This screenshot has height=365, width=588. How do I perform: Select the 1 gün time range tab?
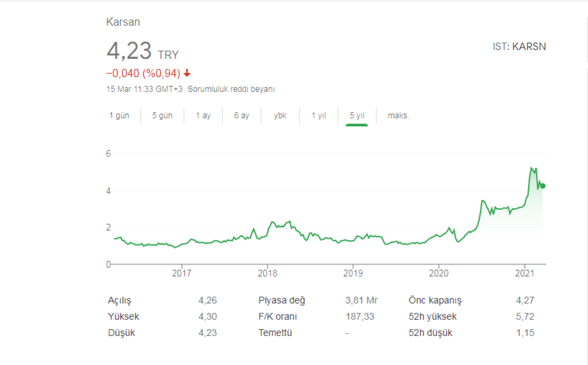119,116
